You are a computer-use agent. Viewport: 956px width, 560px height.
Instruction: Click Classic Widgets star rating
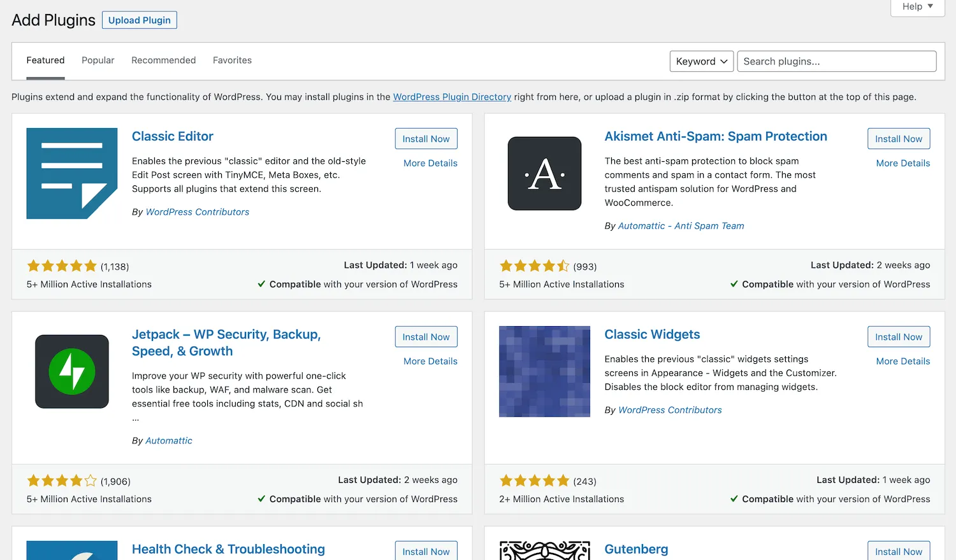[x=534, y=481]
